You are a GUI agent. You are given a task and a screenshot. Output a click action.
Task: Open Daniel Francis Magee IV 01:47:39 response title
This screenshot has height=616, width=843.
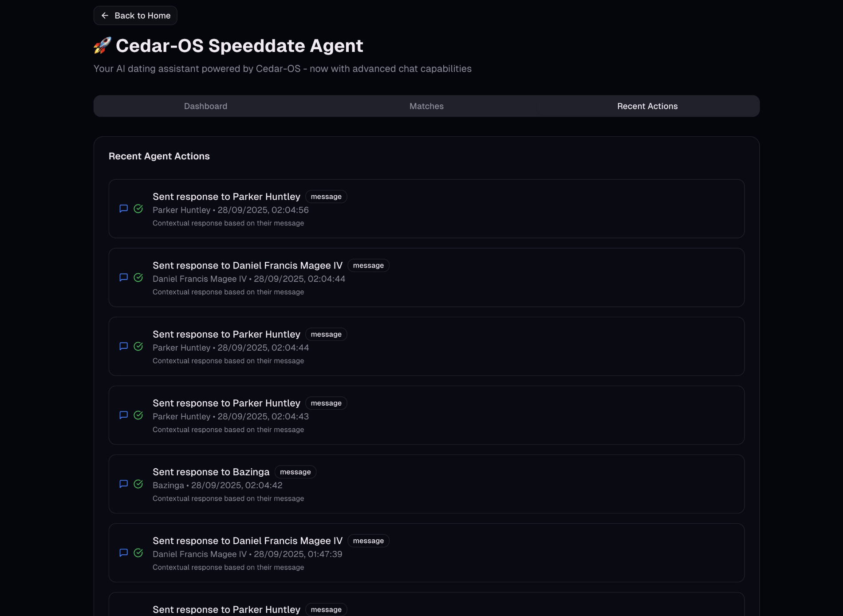point(248,541)
